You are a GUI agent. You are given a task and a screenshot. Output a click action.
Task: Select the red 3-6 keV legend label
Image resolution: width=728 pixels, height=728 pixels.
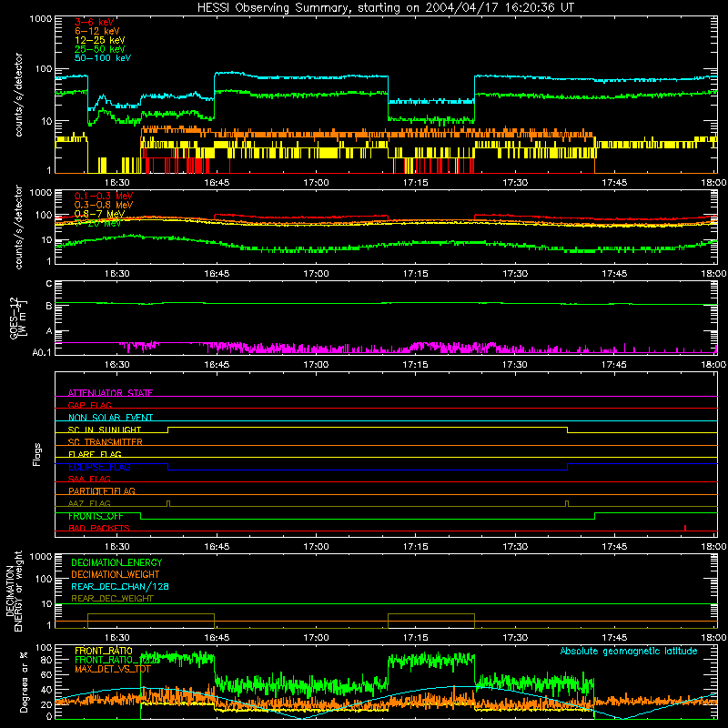tap(94, 22)
